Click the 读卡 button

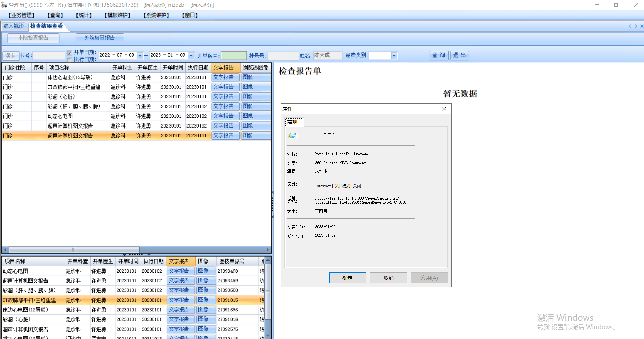[x=10, y=55]
